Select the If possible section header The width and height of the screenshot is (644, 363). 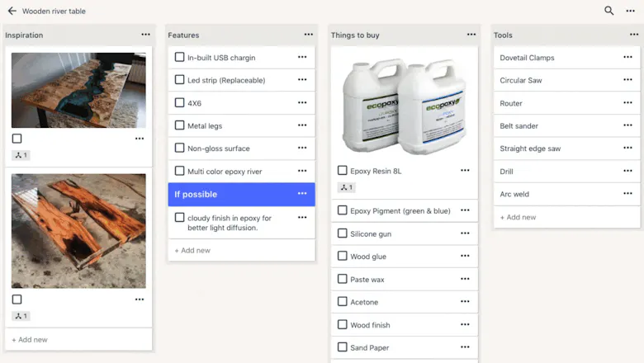pos(241,195)
